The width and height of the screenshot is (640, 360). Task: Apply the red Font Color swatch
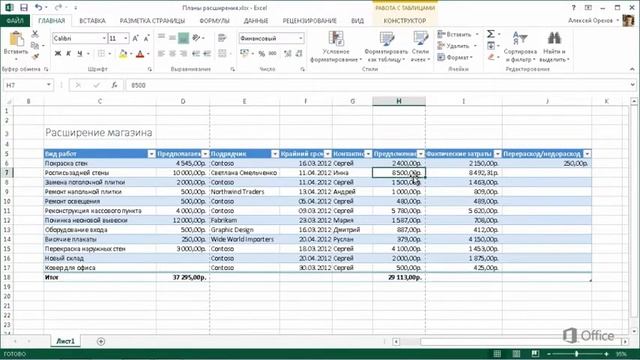(x=140, y=53)
